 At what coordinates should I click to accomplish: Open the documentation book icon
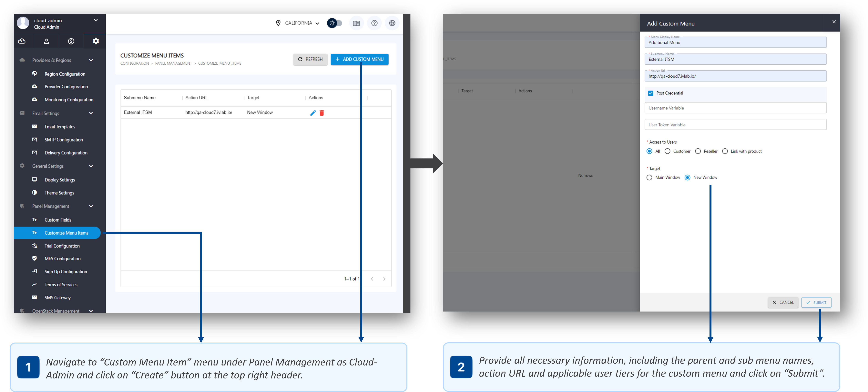point(356,23)
